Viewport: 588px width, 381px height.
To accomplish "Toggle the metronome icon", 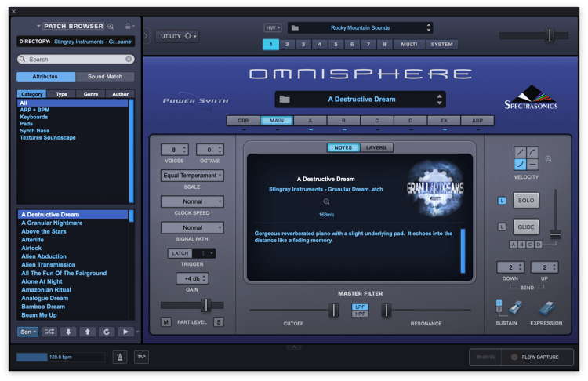I will [x=120, y=357].
